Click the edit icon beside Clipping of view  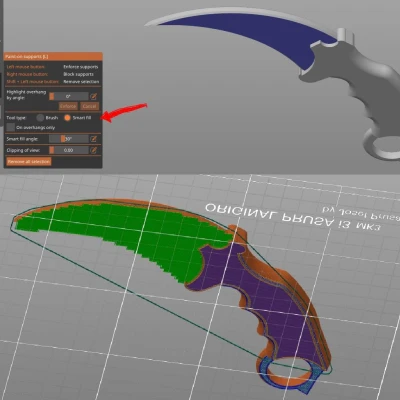pyautogui.click(x=94, y=150)
